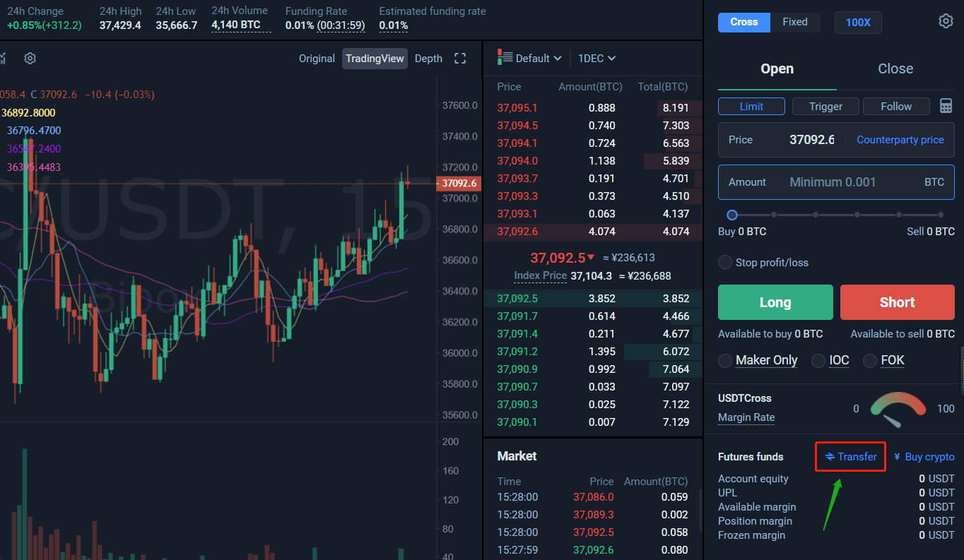Viewport: 964px width, 560px height.
Task: Open the 100X leverage selector
Action: [858, 23]
